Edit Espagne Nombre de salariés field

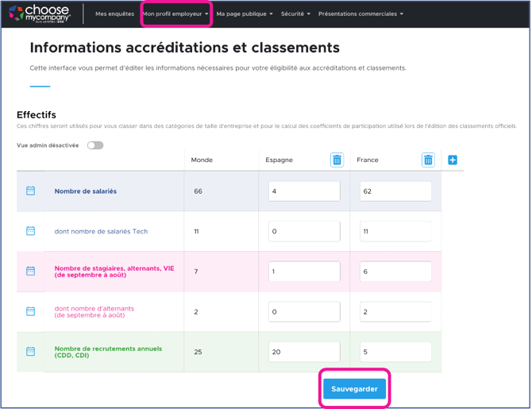[304, 191]
